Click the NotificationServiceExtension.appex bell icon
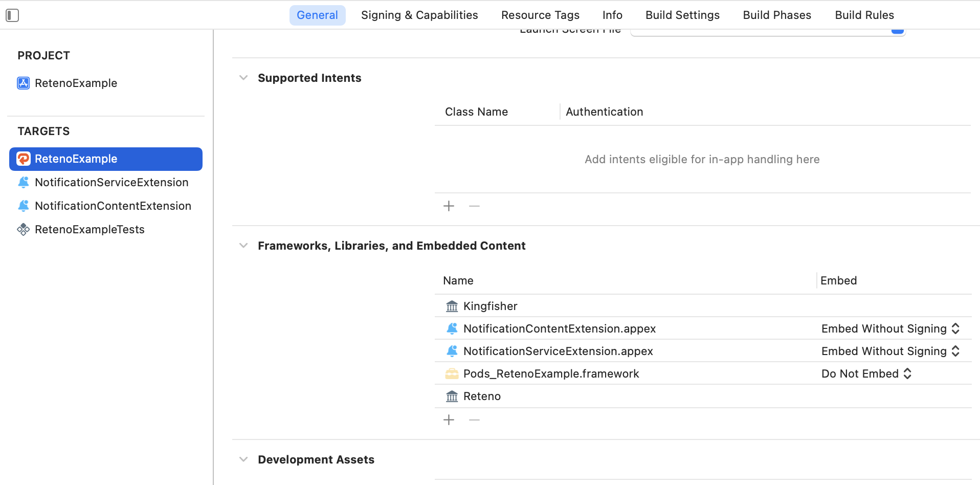Viewport: 980px width, 485px height. (452, 351)
